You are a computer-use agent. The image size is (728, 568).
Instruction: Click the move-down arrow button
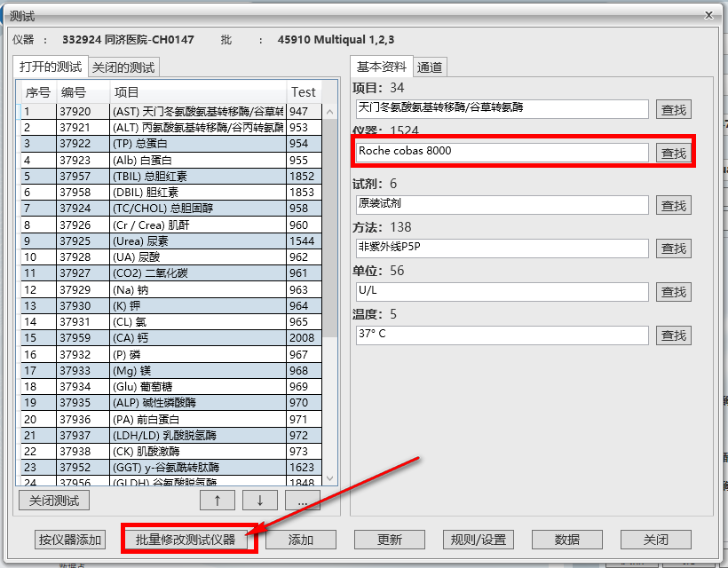(x=259, y=500)
